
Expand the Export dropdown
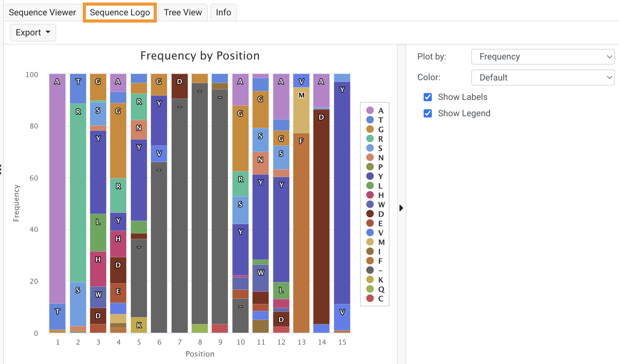[33, 32]
